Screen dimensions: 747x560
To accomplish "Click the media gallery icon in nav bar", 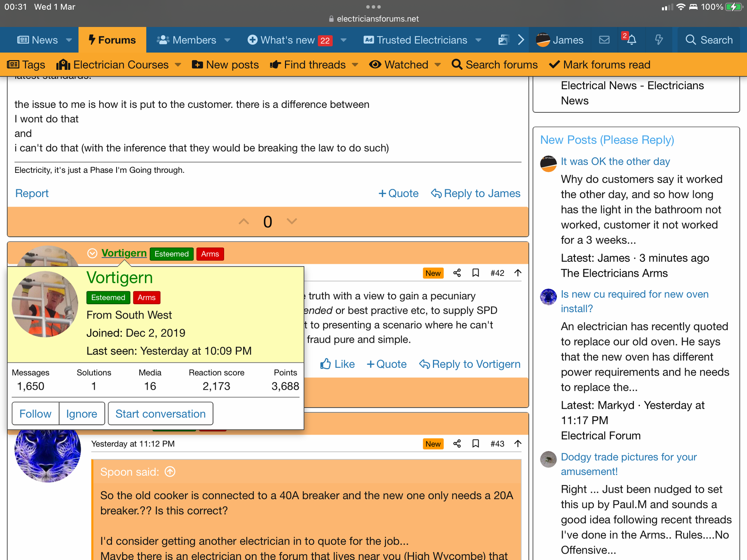I will coord(503,40).
